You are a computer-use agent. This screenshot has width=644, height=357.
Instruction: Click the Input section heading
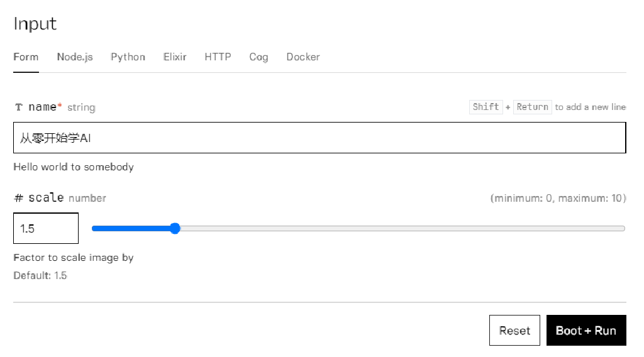pyautogui.click(x=35, y=24)
